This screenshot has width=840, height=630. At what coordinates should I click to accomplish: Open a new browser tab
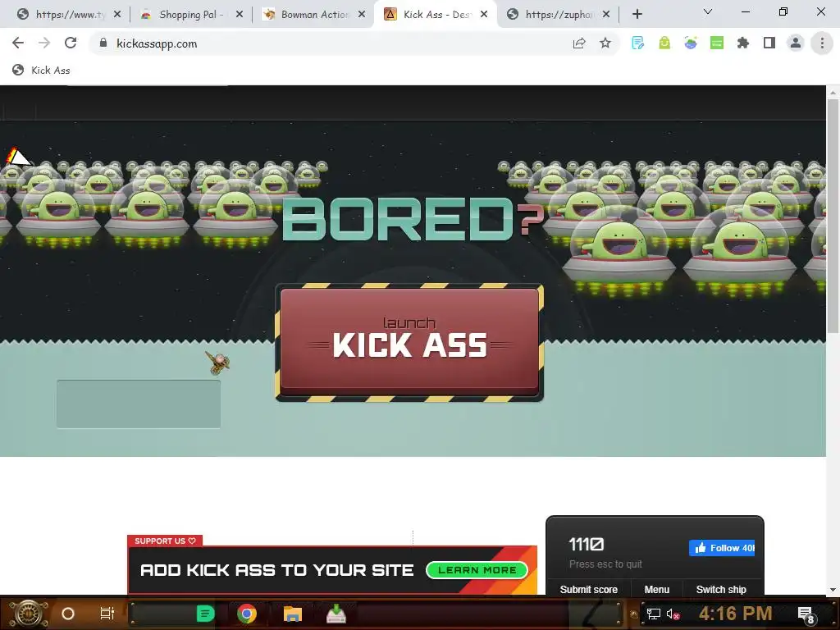637,15
